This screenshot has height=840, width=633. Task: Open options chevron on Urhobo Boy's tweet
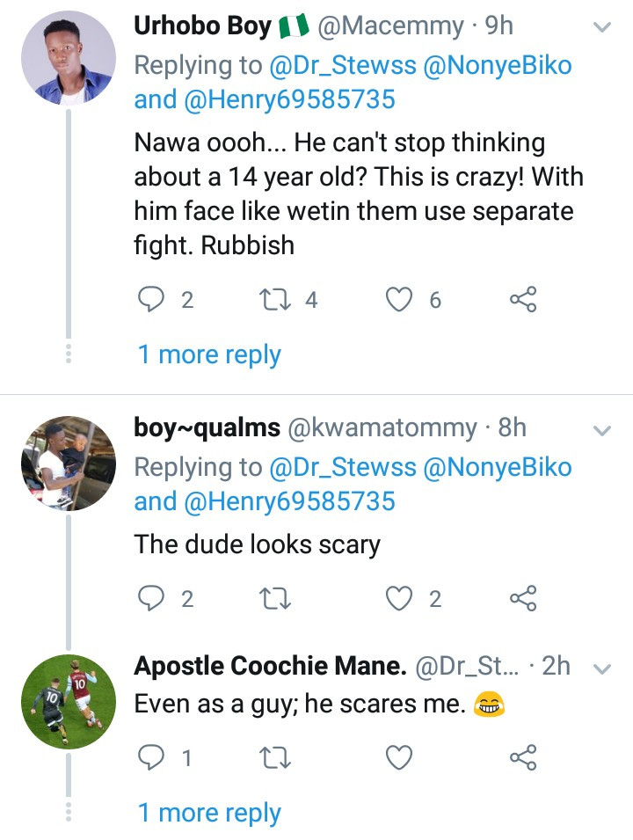(x=602, y=28)
